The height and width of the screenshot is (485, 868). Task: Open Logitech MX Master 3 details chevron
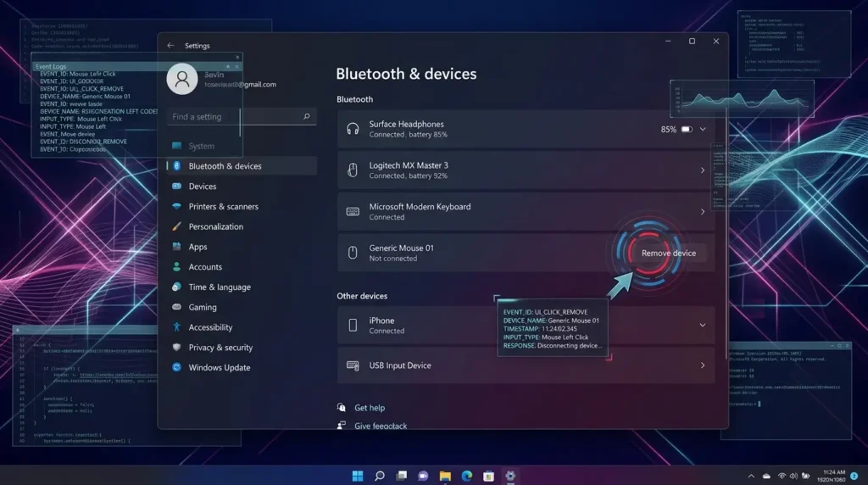point(703,170)
